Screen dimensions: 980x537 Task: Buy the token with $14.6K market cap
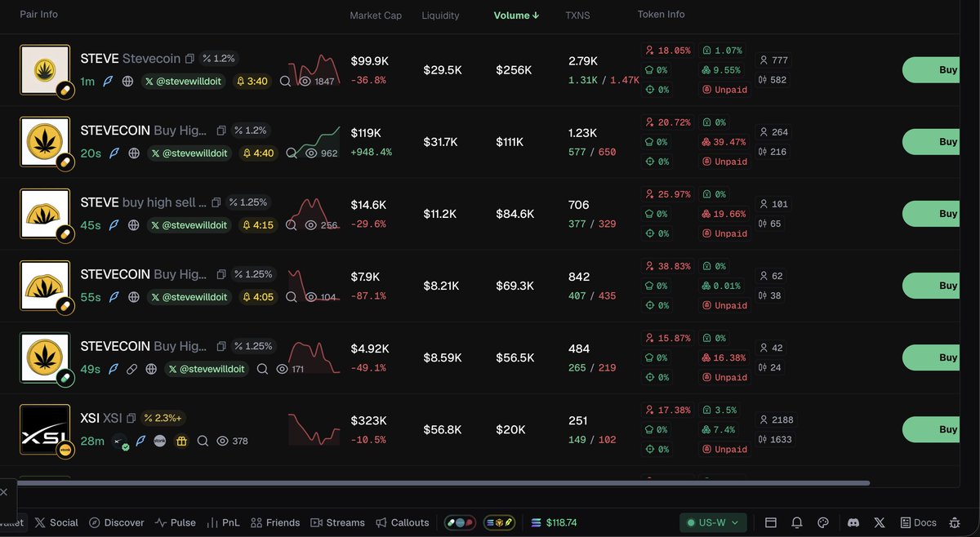point(931,214)
